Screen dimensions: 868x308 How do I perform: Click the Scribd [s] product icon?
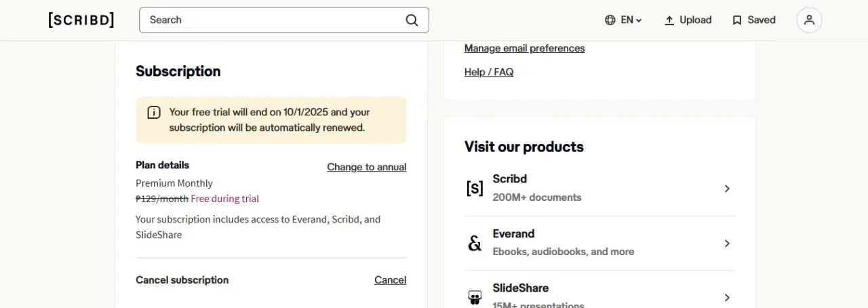[x=475, y=189]
